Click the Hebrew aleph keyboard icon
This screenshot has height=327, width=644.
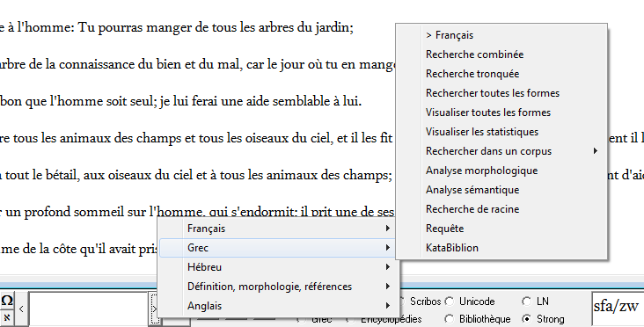tap(7, 317)
